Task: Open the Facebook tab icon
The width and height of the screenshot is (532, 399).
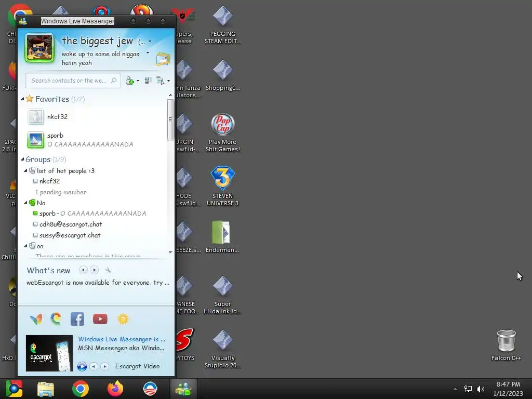Action: click(77, 320)
